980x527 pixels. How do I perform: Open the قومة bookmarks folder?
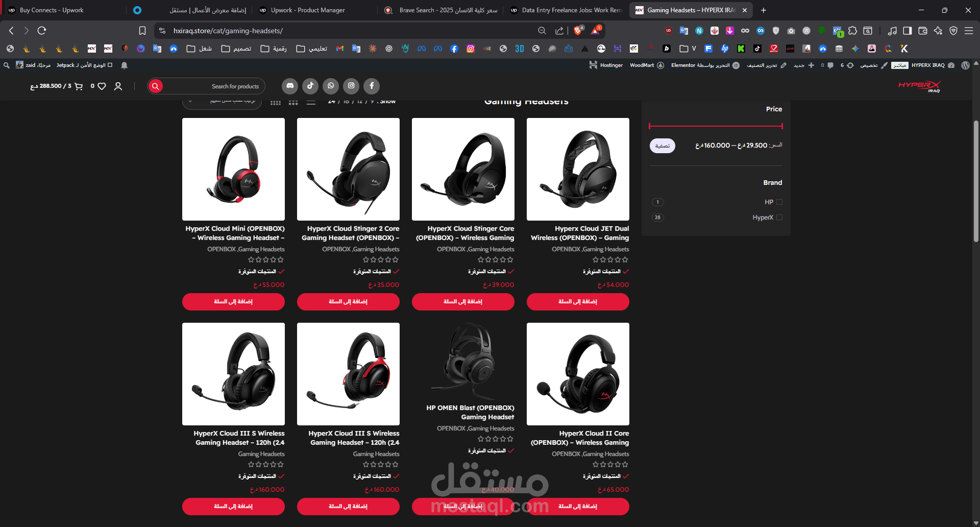tap(274, 49)
